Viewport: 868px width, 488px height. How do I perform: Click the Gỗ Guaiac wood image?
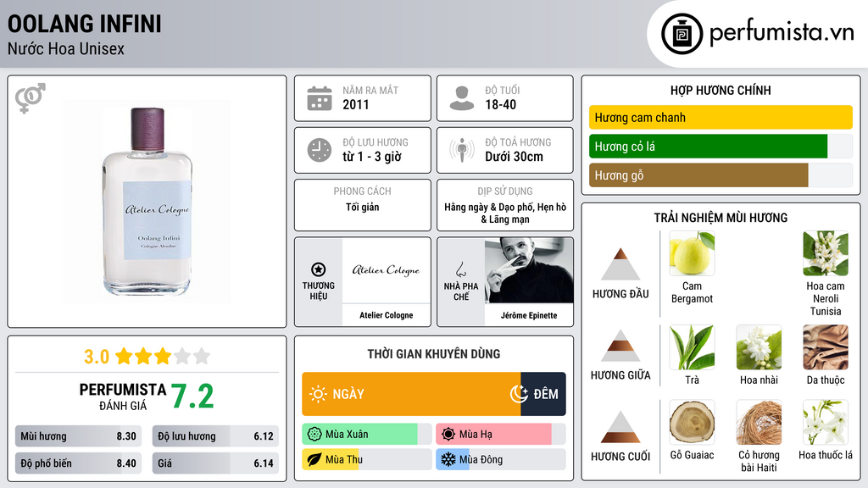pos(692,423)
